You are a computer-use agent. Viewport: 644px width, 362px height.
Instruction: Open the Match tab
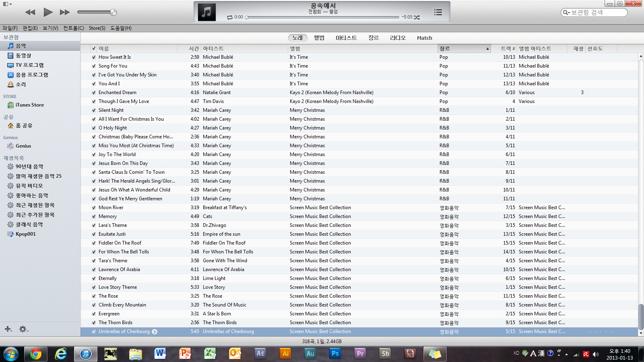(424, 38)
